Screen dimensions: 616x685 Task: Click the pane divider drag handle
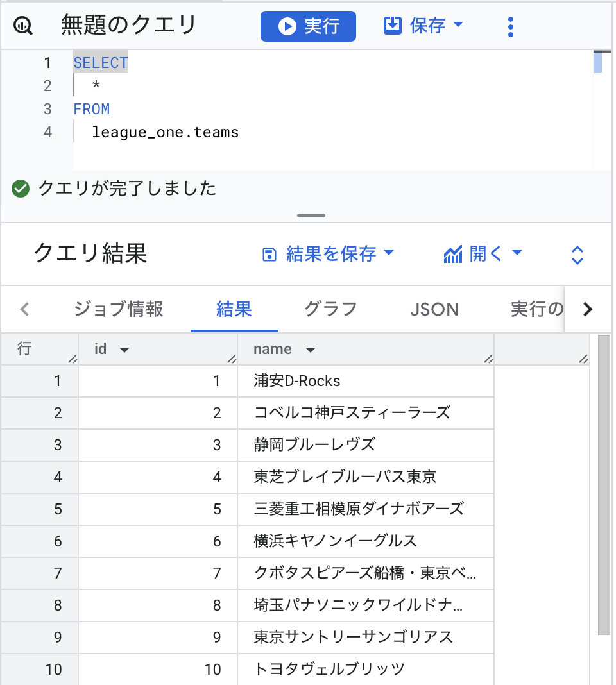(311, 216)
